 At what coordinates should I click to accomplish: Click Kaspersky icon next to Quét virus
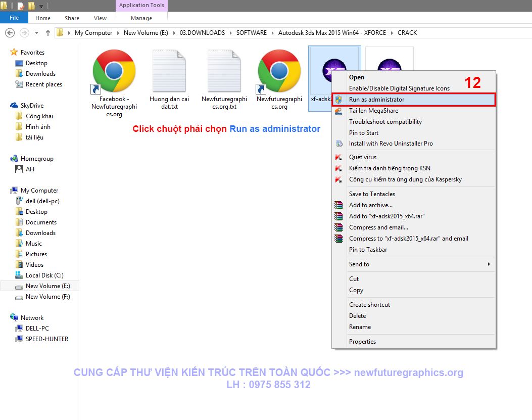(338, 157)
